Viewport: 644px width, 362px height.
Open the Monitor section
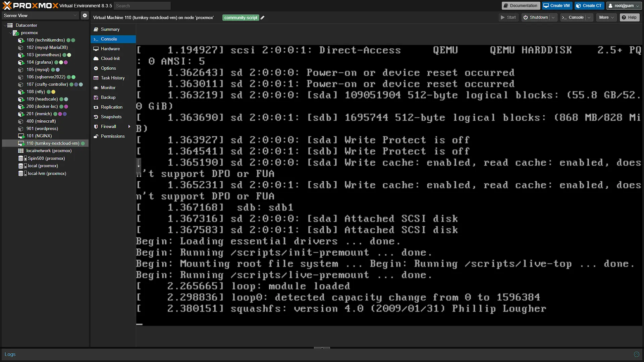113,88
